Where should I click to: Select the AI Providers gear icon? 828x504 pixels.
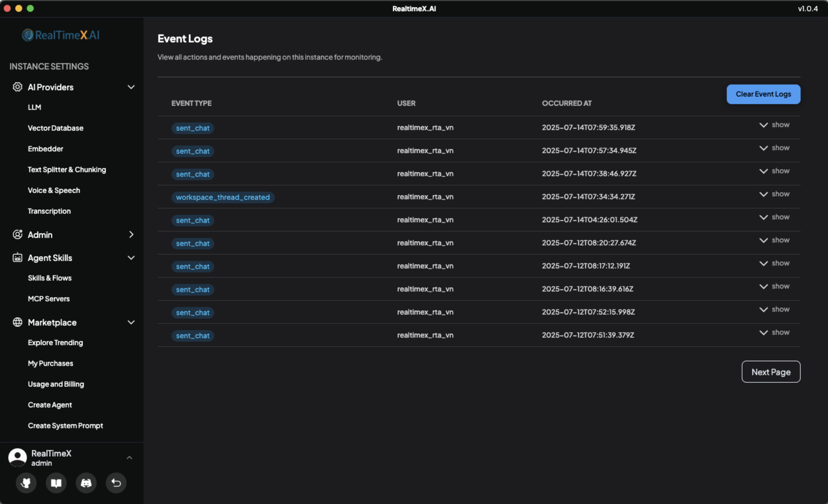(x=18, y=87)
